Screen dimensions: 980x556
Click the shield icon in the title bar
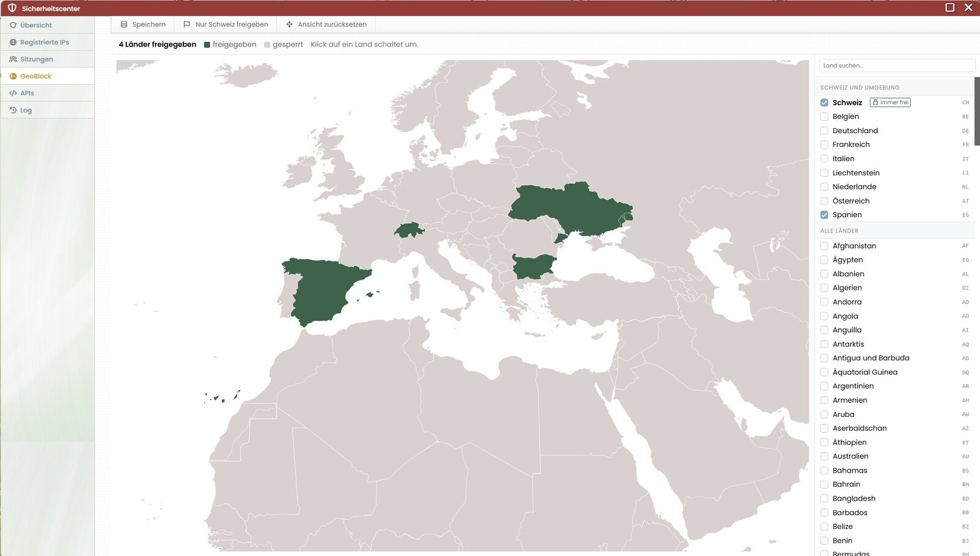pyautogui.click(x=12, y=8)
